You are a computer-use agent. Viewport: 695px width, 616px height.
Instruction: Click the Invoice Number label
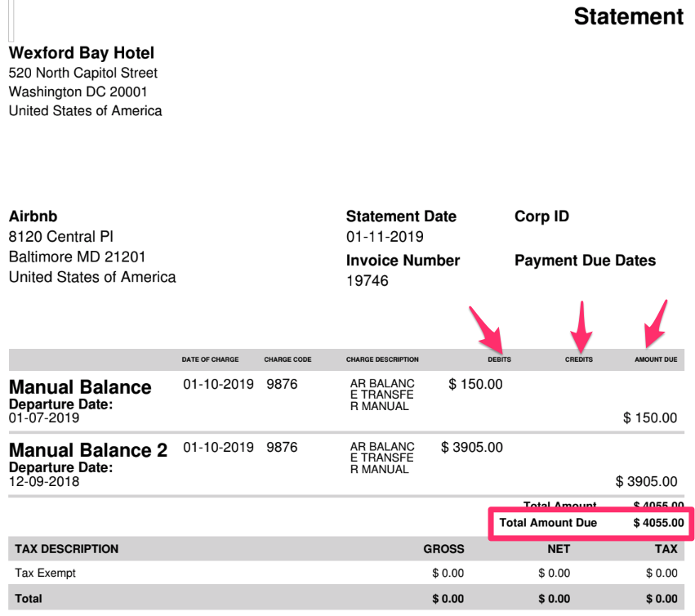403,261
